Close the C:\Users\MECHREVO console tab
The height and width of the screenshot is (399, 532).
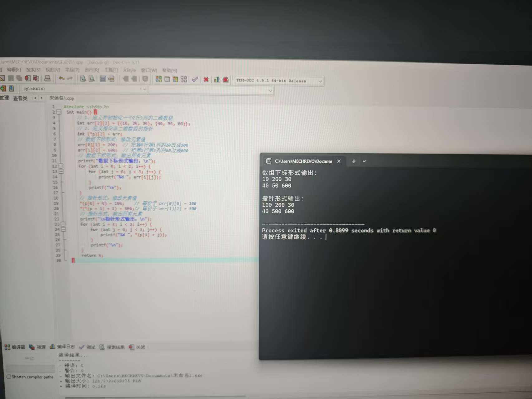coord(339,161)
